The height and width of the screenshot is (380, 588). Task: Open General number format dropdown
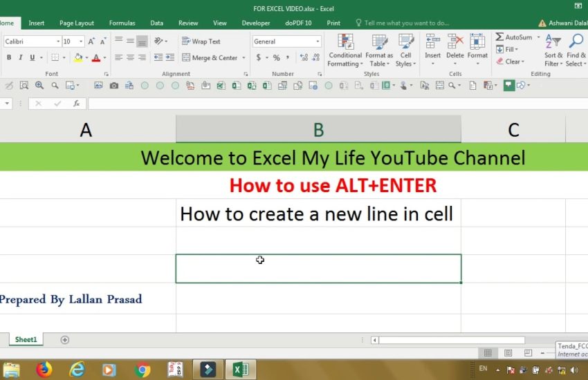tap(318, 41)
